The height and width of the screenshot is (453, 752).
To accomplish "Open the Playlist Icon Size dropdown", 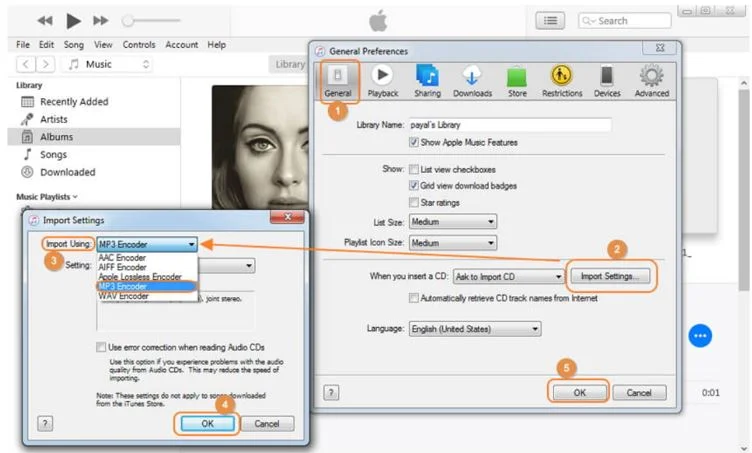I will tap(452, 243).
